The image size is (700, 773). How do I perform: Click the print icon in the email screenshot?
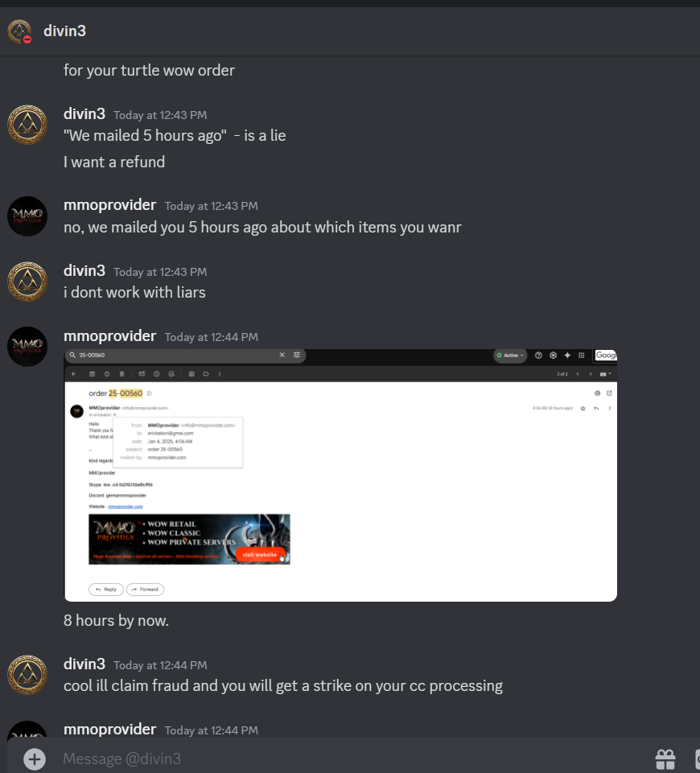pos(598,393)
